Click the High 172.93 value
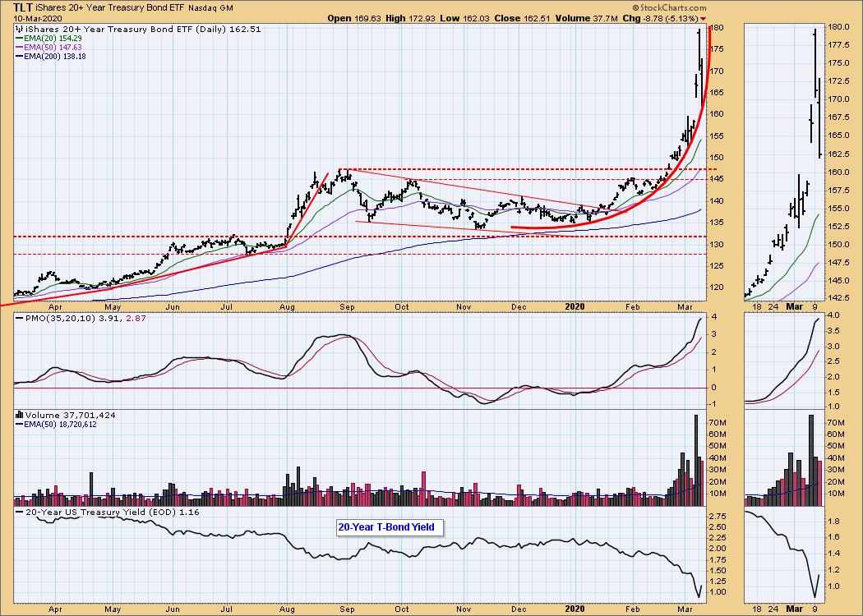 (x=410, y=19)
